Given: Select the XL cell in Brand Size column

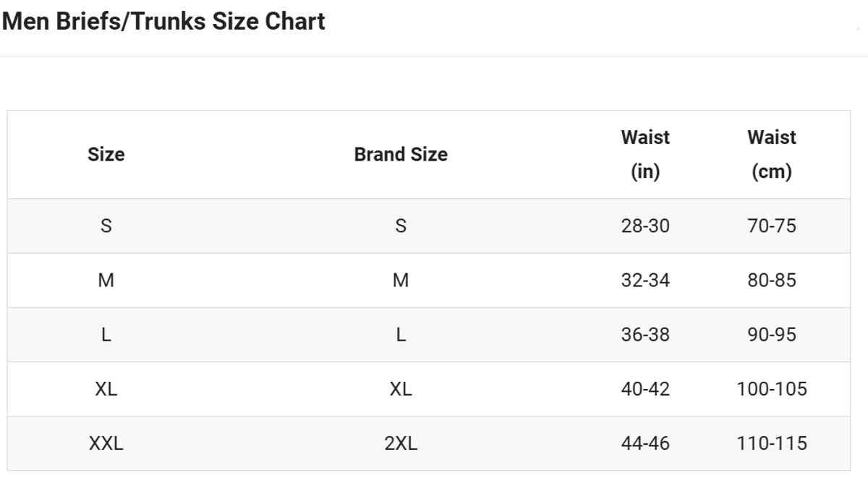Looking at the screenshot, I should 401,388.
